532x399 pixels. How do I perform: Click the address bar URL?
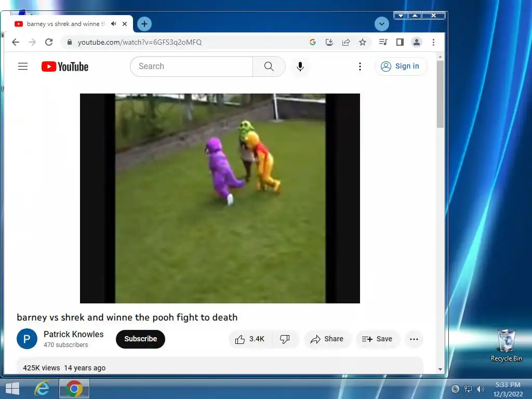(139, 42)
